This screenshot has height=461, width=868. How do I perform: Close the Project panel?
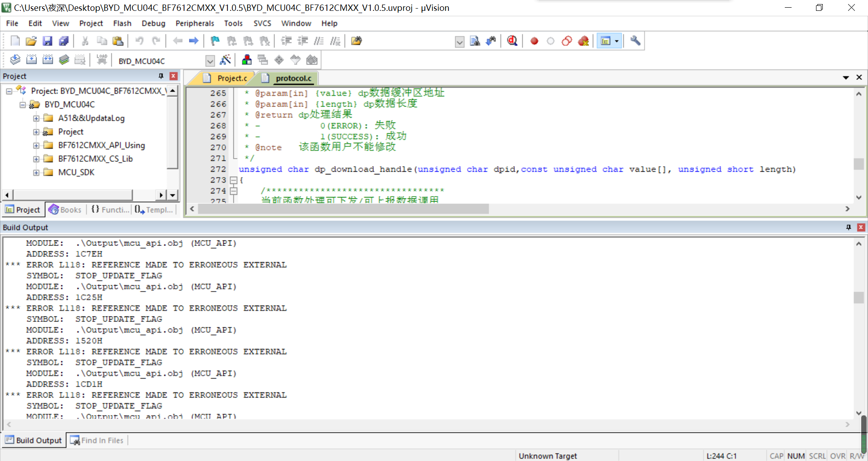[173, 76]
